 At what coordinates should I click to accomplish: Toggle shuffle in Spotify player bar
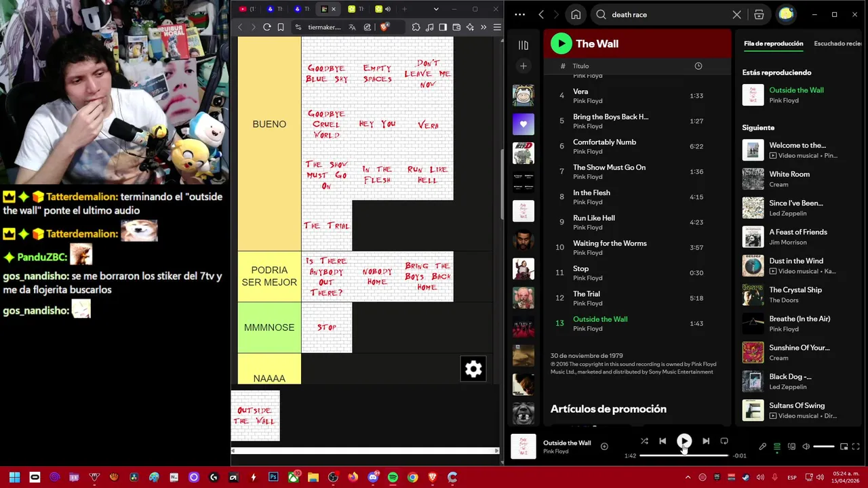click(644, 441)
